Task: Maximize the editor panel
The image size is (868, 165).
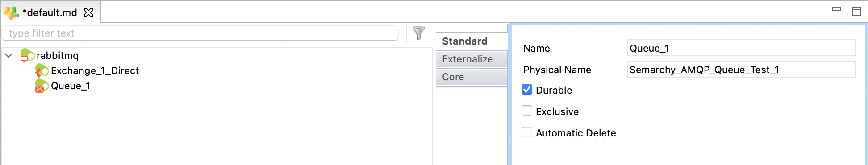Action: (856, 12)
